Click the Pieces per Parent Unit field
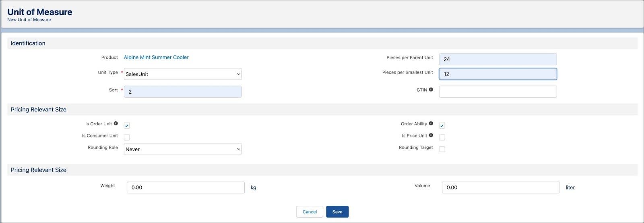This screenshot has height=223, width=644. [x=498, y=59]
